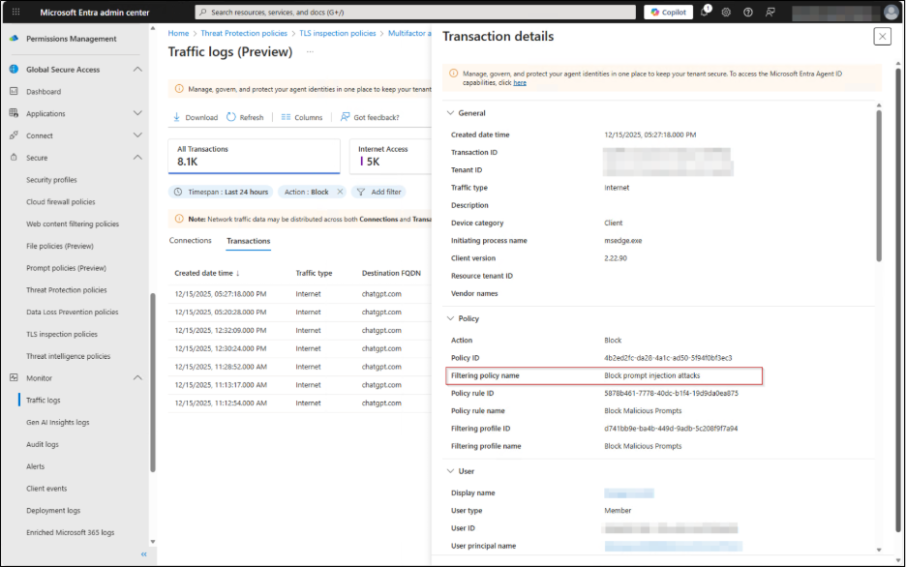The width and height of the screenshot is (906, 567).
Task: Select the Internet Access 5K card
Action: pyautogui.click(x=391, y=156)
